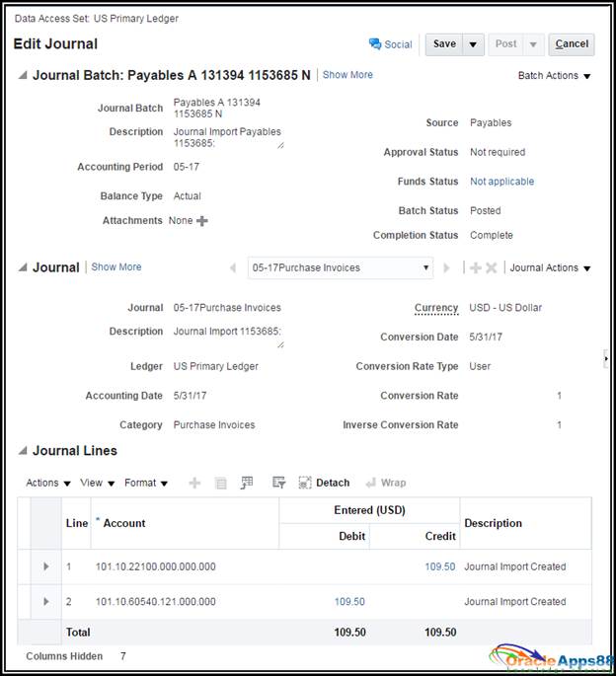Click the Accounting Period value 05-17
Screen dimensions: 616x676
coord(187,167)
